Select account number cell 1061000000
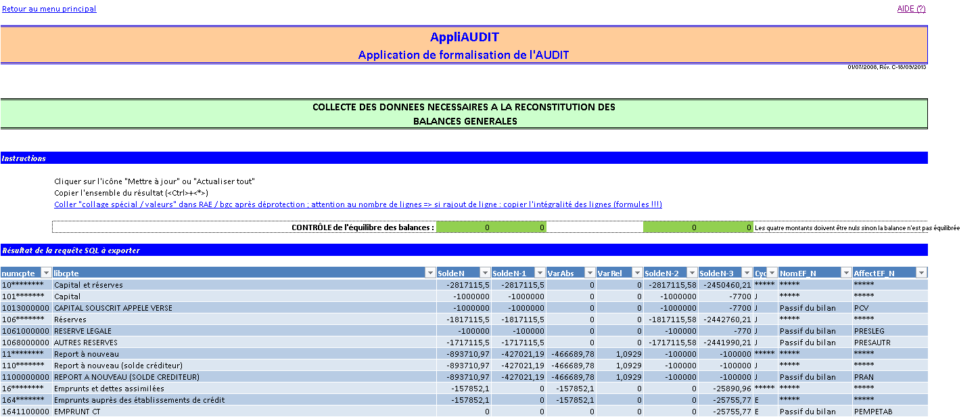Image resolution: width=980 pixels, height=417 pixels. (26, 331)
